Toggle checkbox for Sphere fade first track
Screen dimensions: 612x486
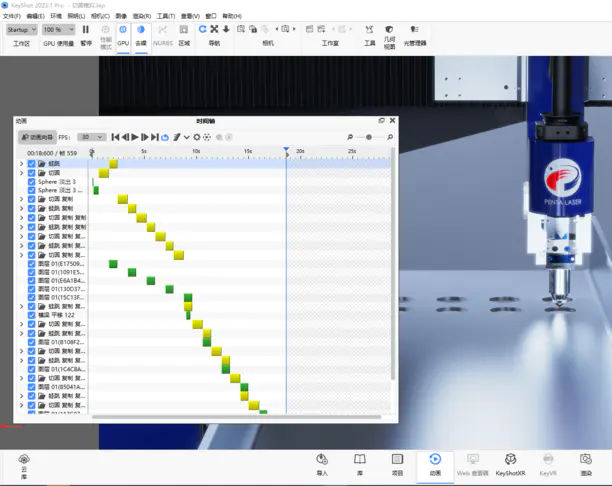coord(32,181)
